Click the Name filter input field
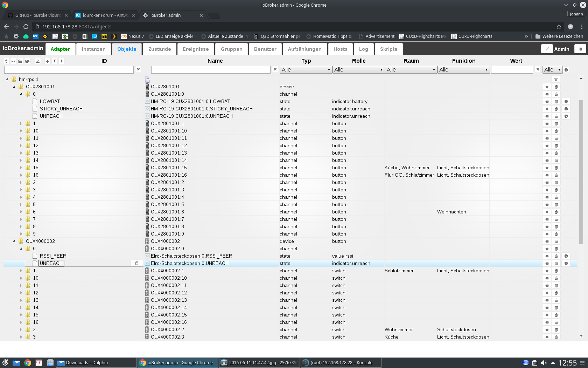The image size is (588, 368). point(211,70)
